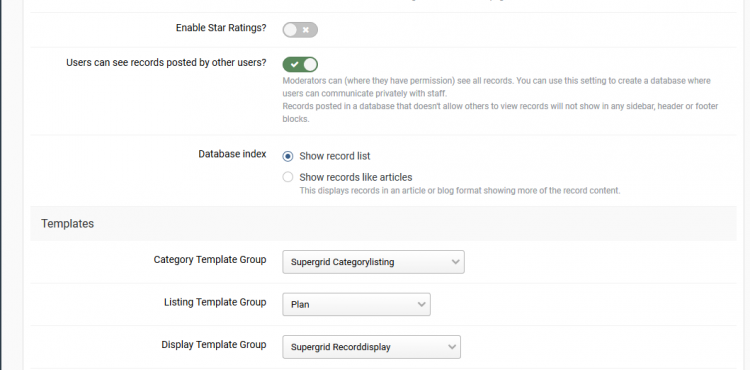Click the 'Database index' field label
The image size is (750, 370).
pos(232,154)
